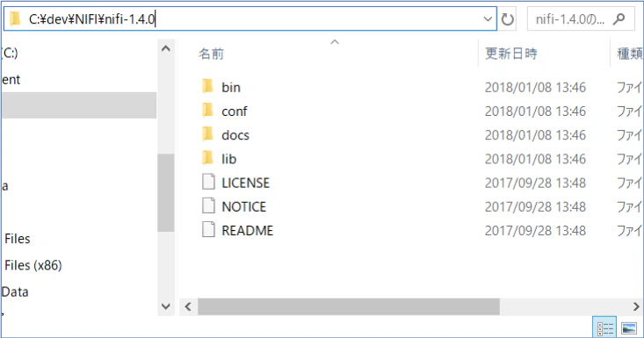Sort by the 名前 column header
Image resolution: width=644 pixels, height=338 pixels.
[x=211, y=54]
